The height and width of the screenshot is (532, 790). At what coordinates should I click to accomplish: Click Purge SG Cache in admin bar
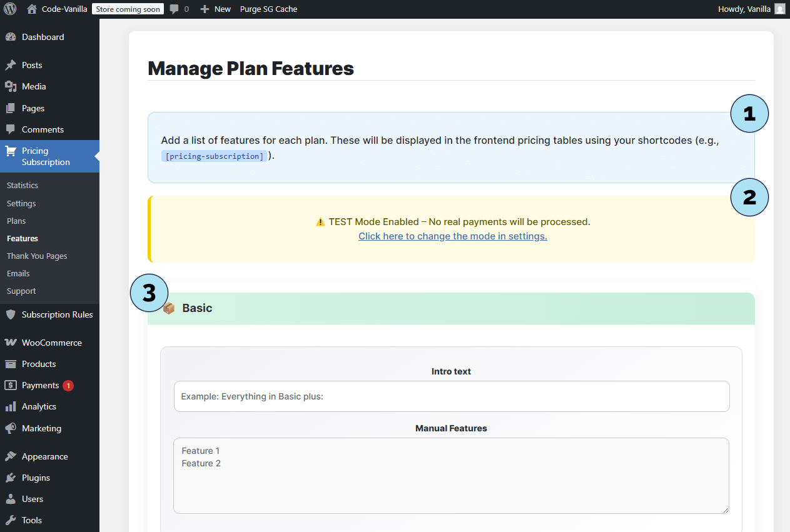click(x=268, y=9)
